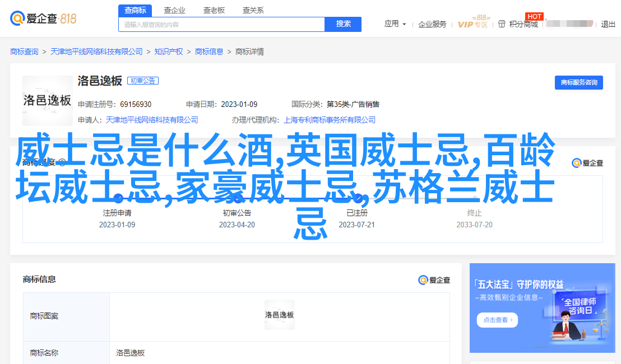Click the application date 2023-01-09 in the header card
This screenshot has width=621, height=364.
coord(239,105)
